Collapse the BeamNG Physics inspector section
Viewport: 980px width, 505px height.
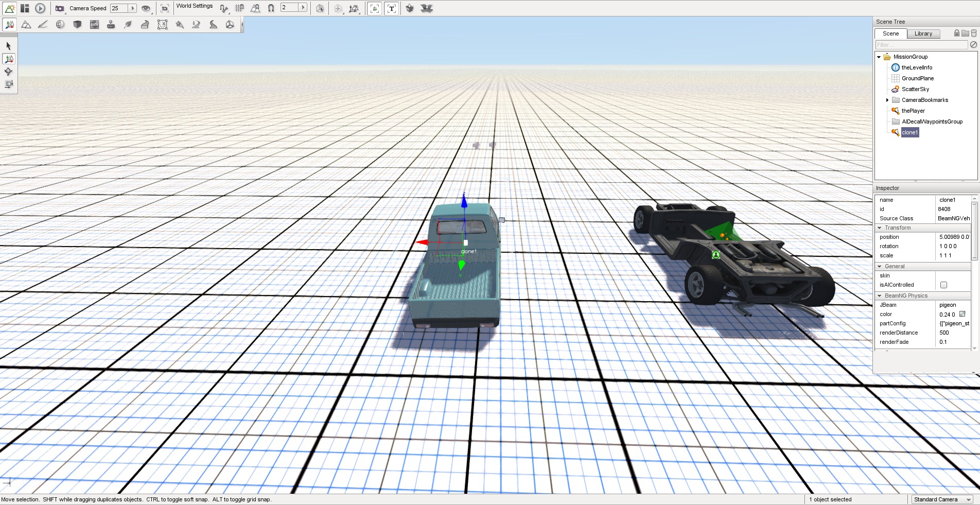pyautogui.click(x=880, y=295)
